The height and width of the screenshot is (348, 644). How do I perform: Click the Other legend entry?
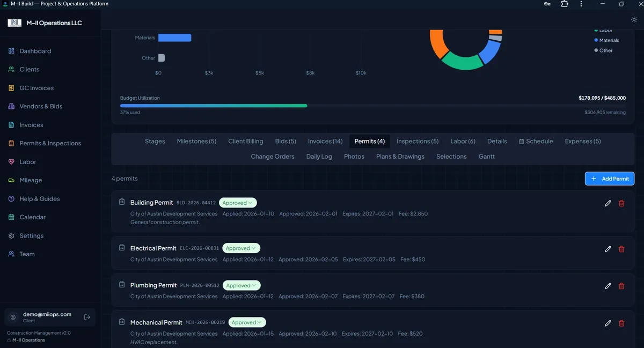click(x=603, y=50)
